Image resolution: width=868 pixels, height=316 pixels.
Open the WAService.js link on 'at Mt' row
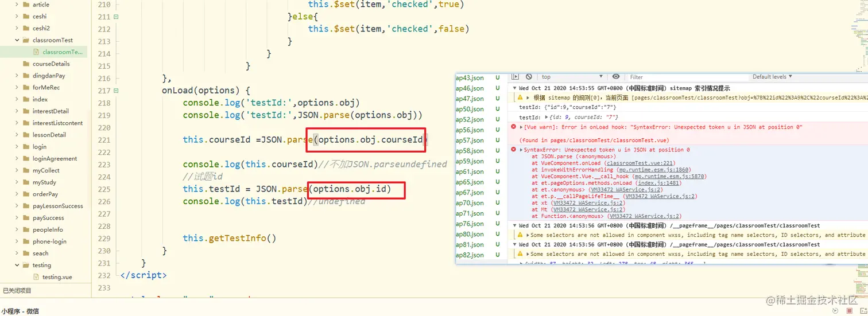(587, 209)
